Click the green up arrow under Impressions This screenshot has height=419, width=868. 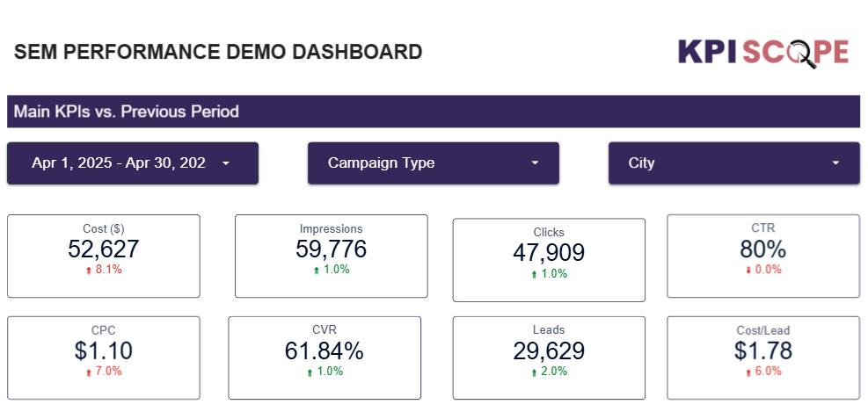(x=317, y=271)
